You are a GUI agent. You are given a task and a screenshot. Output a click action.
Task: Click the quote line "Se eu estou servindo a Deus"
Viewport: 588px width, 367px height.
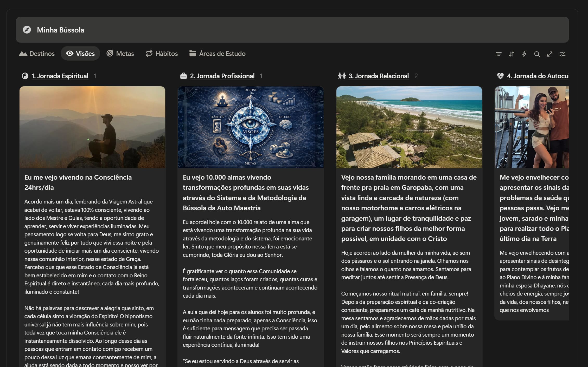pos(241,361)
